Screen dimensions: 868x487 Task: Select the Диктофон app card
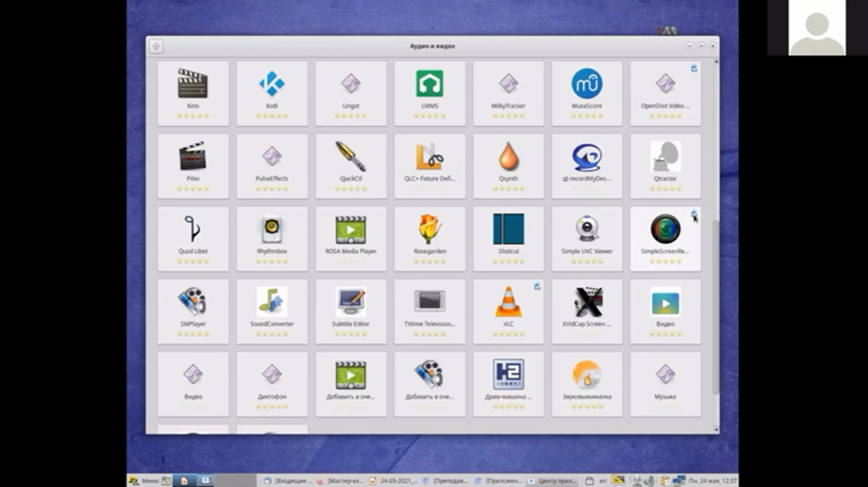click(x=272, y=384)
